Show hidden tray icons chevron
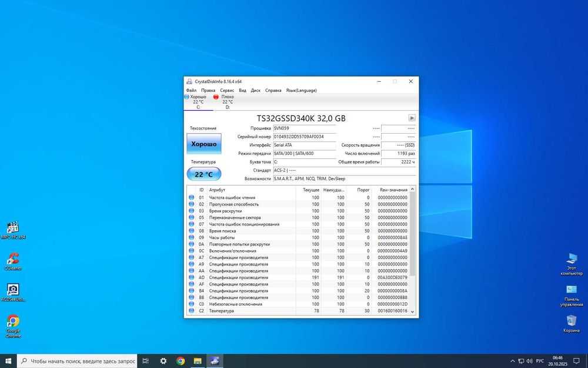 [513, 362]
